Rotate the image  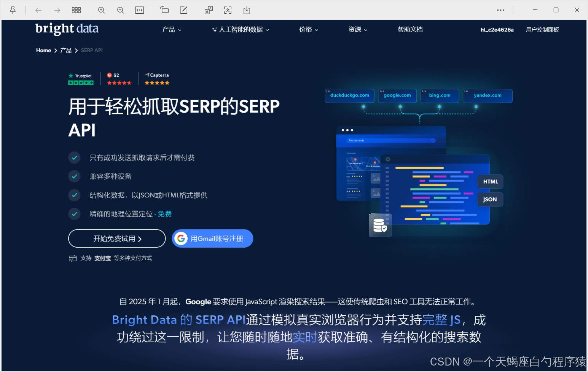[164, 10]
